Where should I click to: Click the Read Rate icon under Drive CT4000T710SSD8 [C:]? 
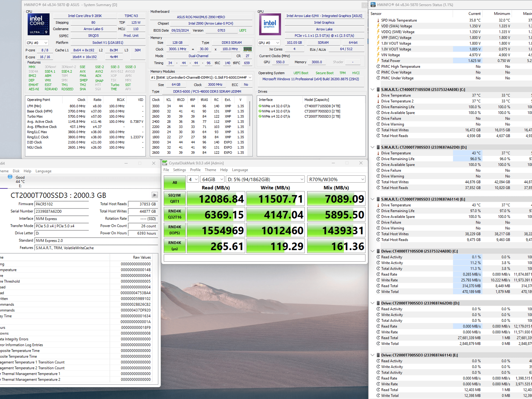(378, 274)
